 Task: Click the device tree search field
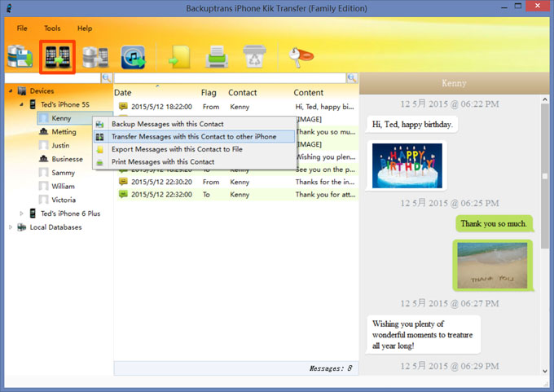click(x=53, y=78)
